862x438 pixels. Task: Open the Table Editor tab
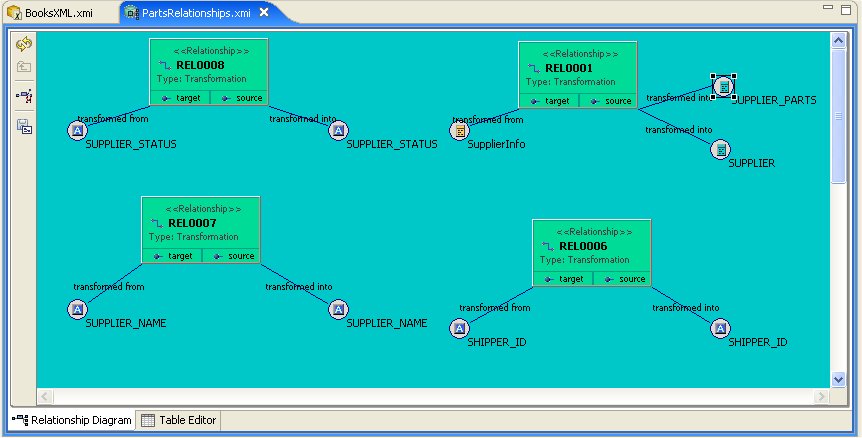click(x=179, y=420)
